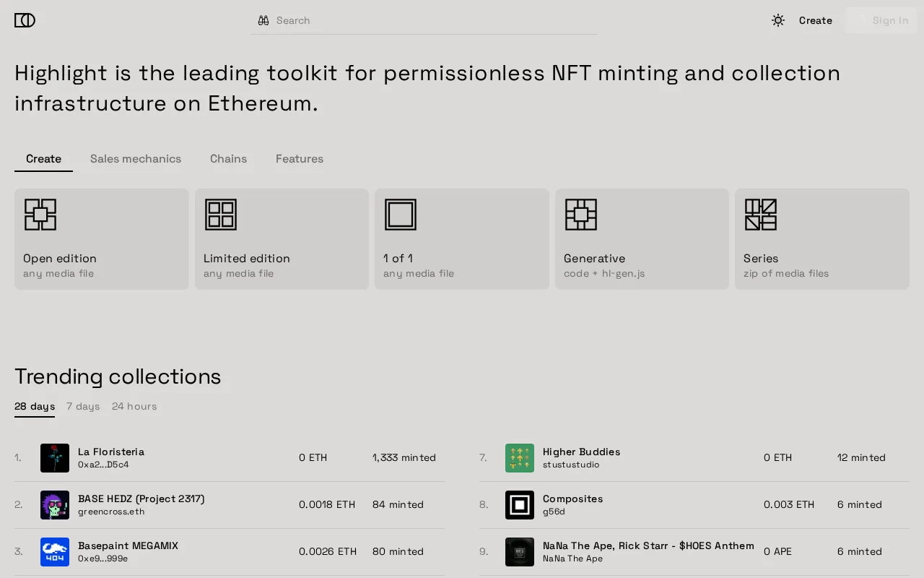Switch to the Chains tab

[228, 159]
